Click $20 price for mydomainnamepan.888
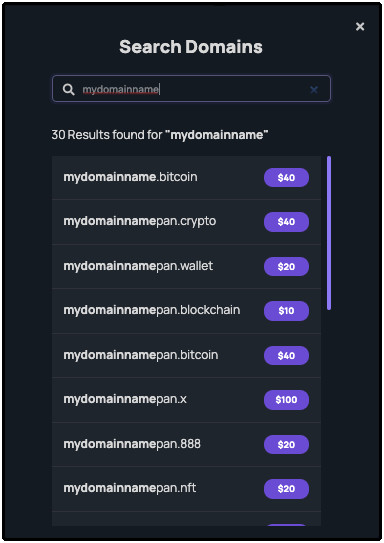 click(286, 445)
